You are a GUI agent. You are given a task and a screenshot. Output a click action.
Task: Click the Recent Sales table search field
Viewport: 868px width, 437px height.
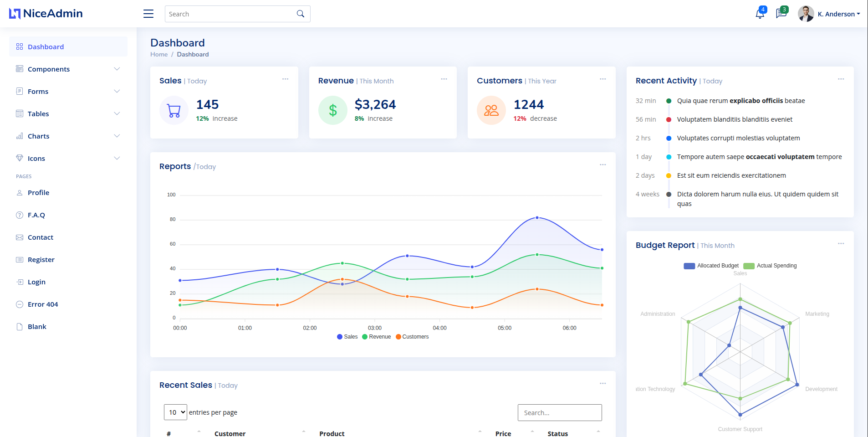click(560, 413)
